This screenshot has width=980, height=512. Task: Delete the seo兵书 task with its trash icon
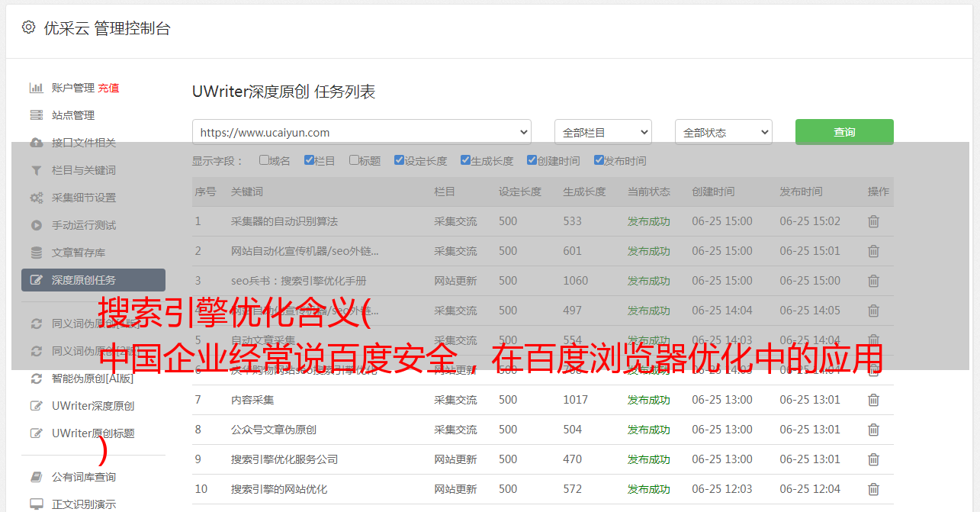[874, 281]
